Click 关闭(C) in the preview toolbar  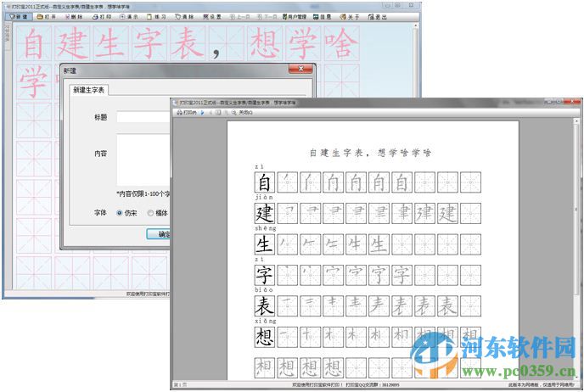[245, 112]
